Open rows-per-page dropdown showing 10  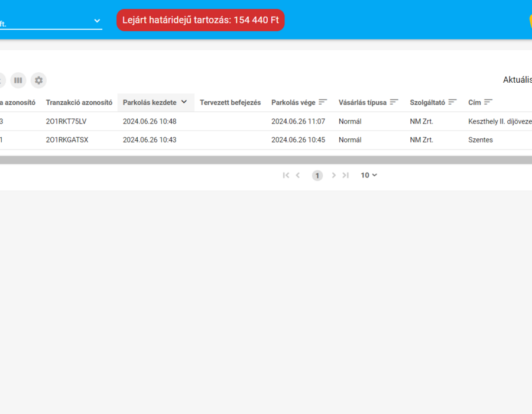369,175
